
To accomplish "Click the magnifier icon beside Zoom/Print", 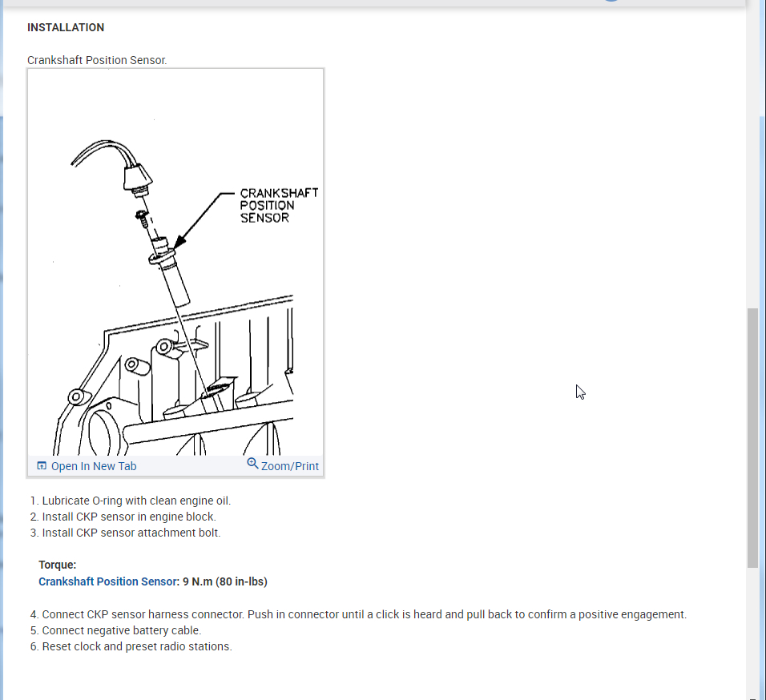I will [252, 463].
